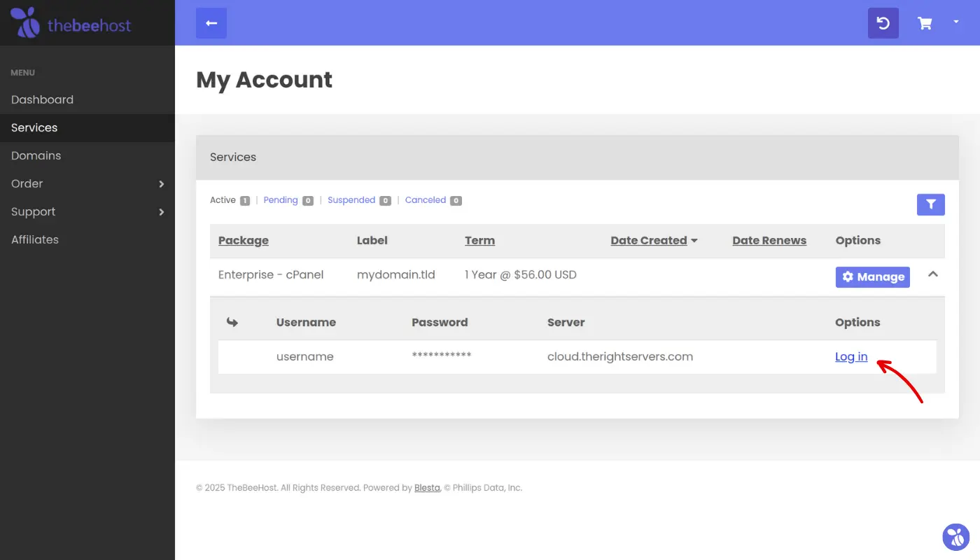
Task: Click the TheBeeHost logo
Action: 71,23
